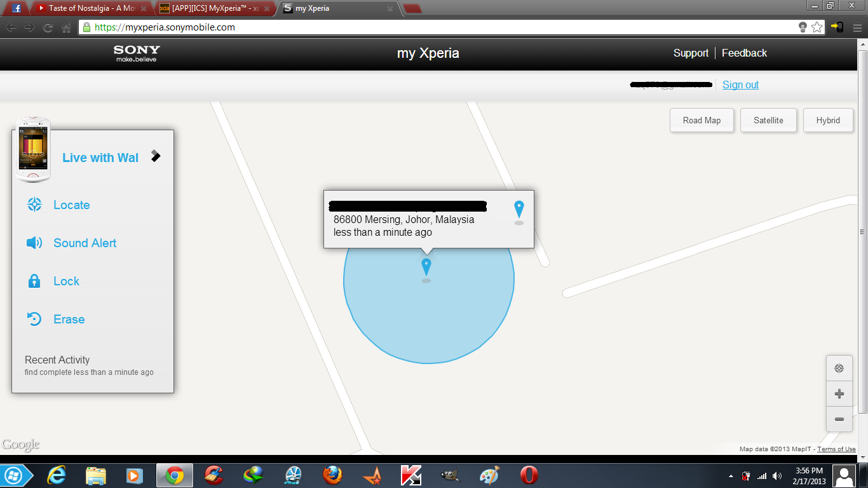Click the Erase menu label
This screenshot has width=868, height=488.
pyautogui.click(x=69, y=319)
